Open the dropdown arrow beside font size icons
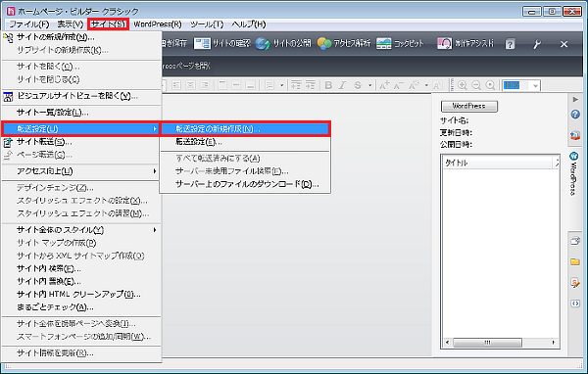The width and height of the screenshot is (588, 374). point(426,85)
